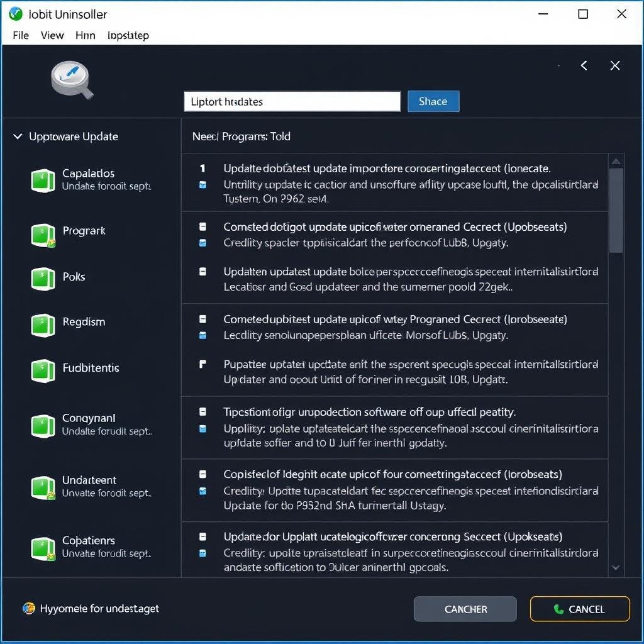
Task: Click 'Update for do P932nd SHA' line
Action: [x=335, y=506]
